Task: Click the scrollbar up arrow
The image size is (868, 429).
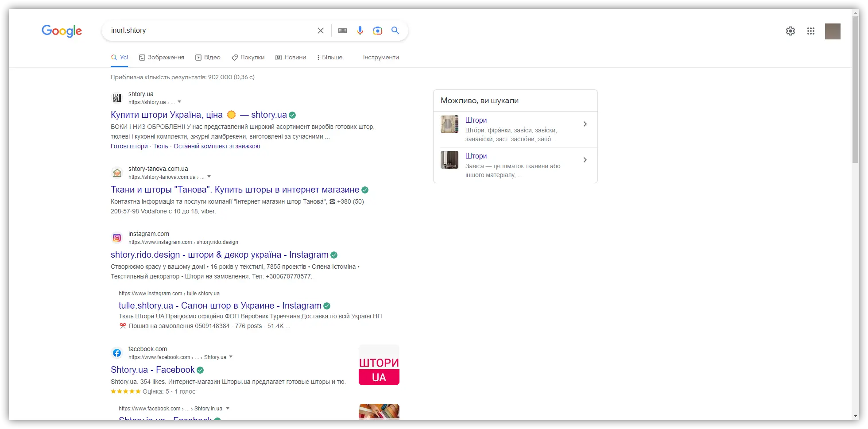Action: tap(856, 12)
